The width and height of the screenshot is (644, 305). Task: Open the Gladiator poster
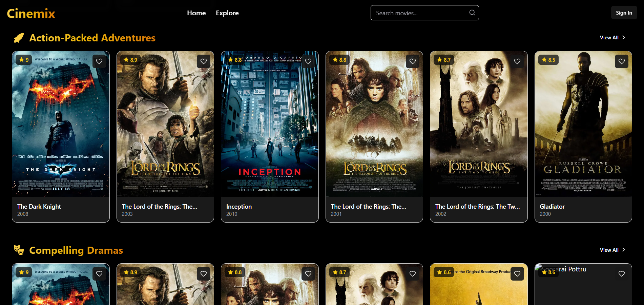583,124
